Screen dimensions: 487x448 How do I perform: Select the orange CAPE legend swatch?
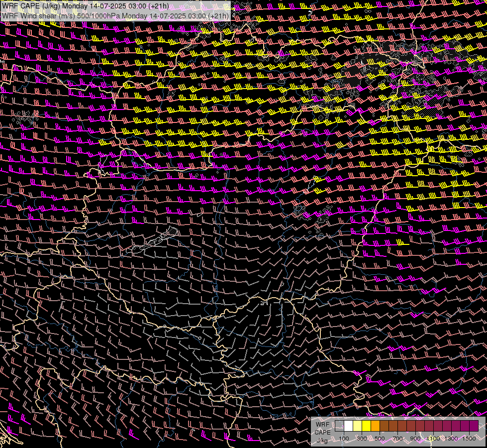(x=375, y=426)
